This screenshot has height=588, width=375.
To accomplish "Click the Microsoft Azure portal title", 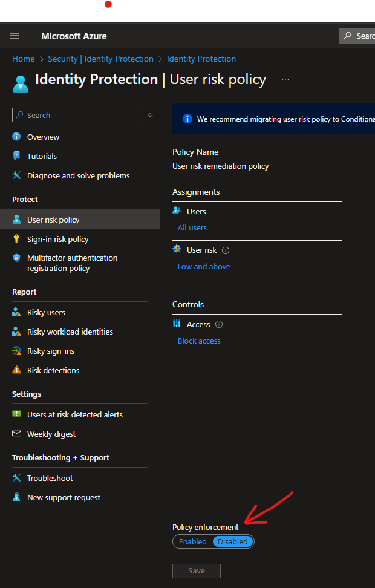I will coord(74,36).
